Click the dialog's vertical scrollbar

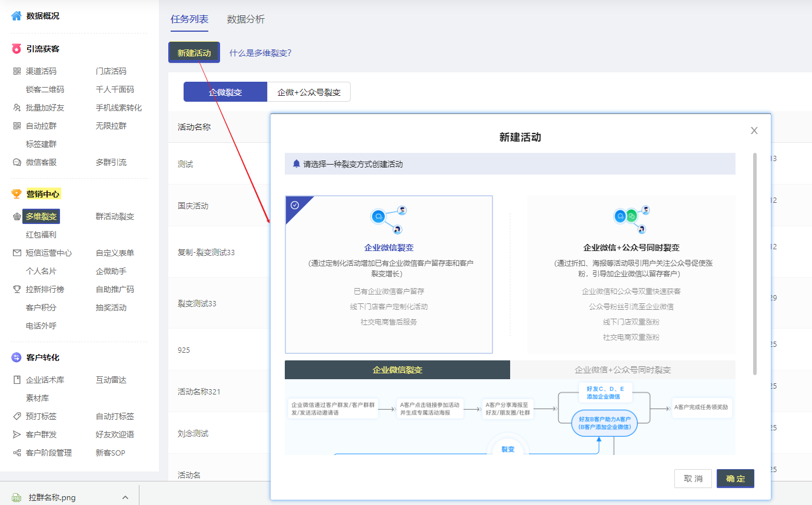[x=755, y=264]
